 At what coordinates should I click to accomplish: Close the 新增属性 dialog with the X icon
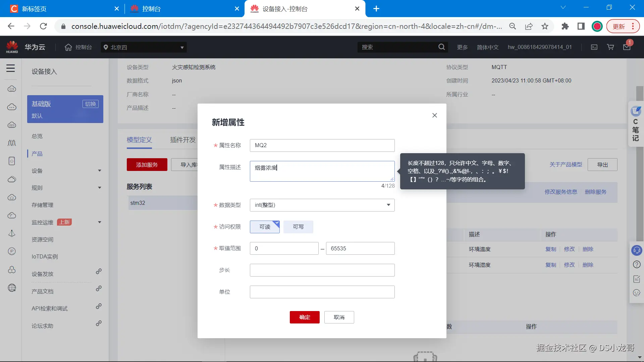click(x=434, y=115)
